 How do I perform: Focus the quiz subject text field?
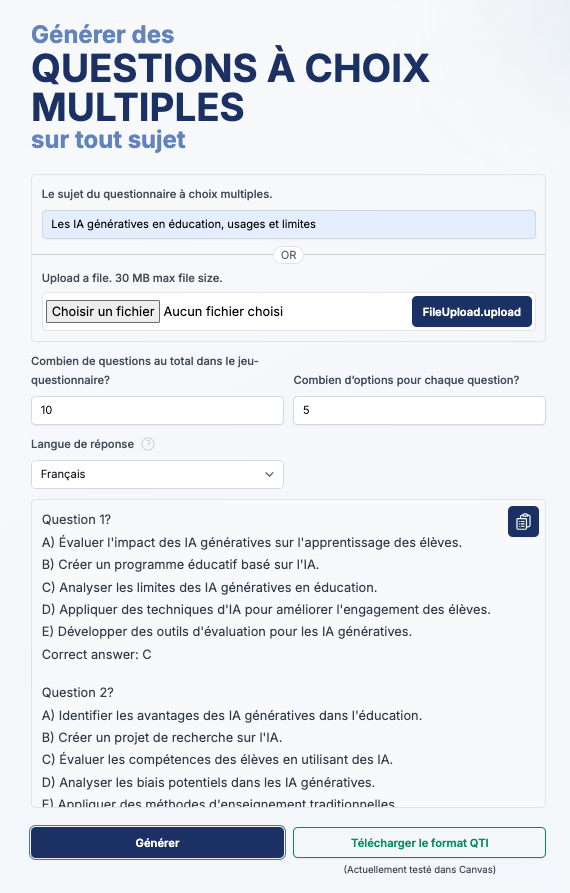pyautogui.click(x=289, y=224)
